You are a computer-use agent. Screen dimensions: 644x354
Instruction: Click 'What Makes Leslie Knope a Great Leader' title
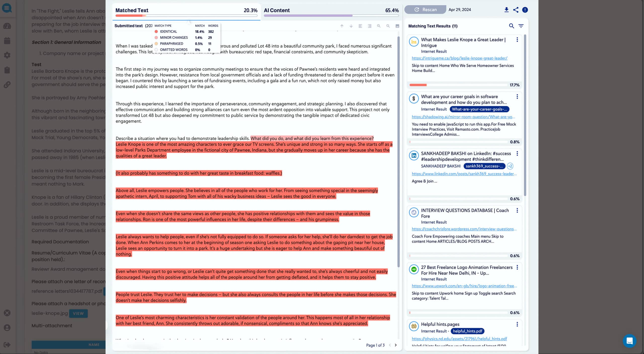coord(463,42)
